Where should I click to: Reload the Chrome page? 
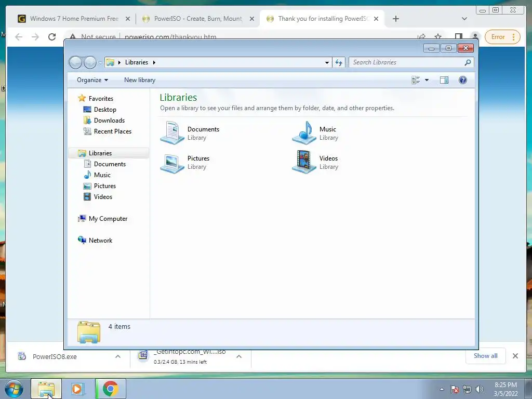pos(51,37)
